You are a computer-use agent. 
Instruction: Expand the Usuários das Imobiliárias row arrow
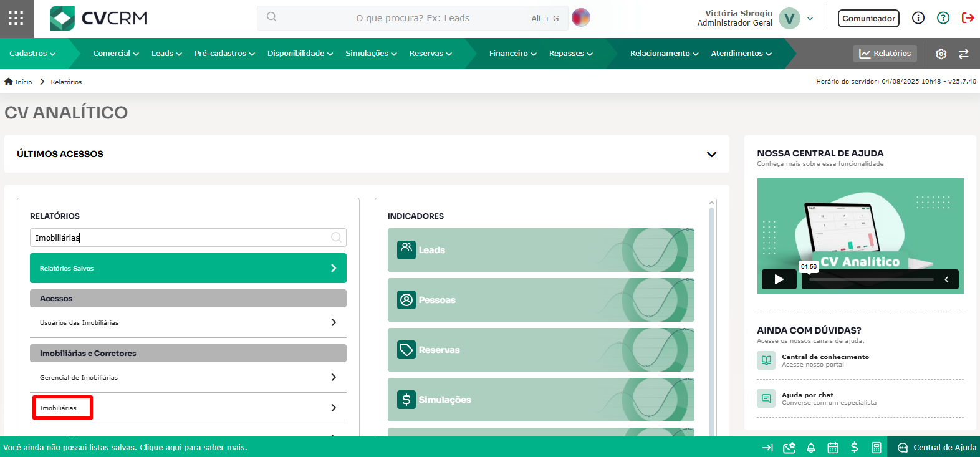pyautogui.click(x=334, y=322)
